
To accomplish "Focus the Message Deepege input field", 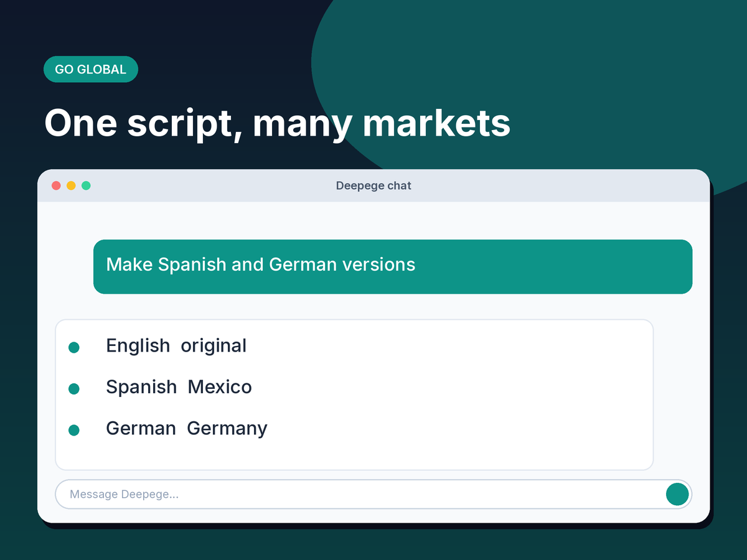I will (x=374, y=494).
